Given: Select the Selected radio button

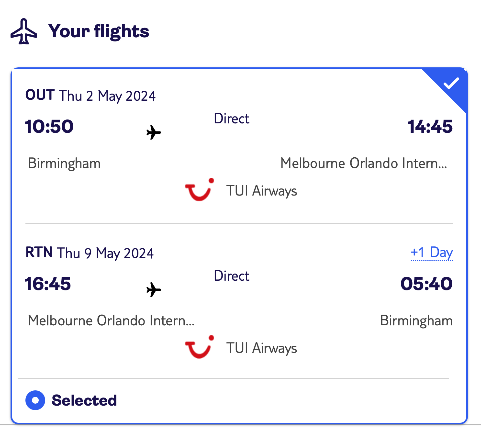Looking at the screenshot, I should 35,400.
